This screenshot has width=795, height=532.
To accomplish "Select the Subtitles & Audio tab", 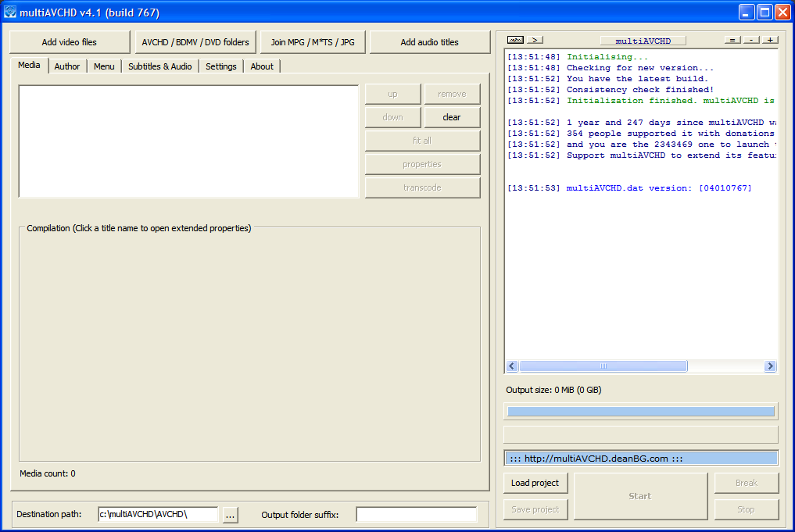I will click(159, 66).
